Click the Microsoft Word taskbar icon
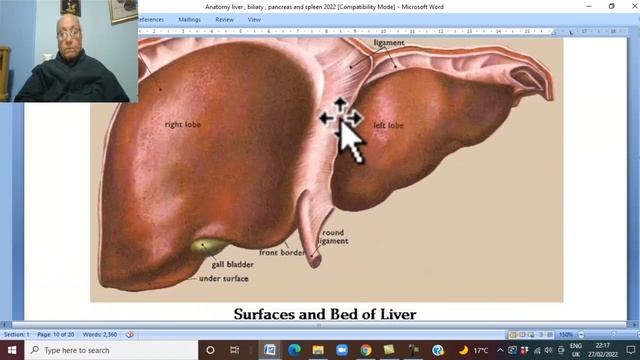 [270, 350]
